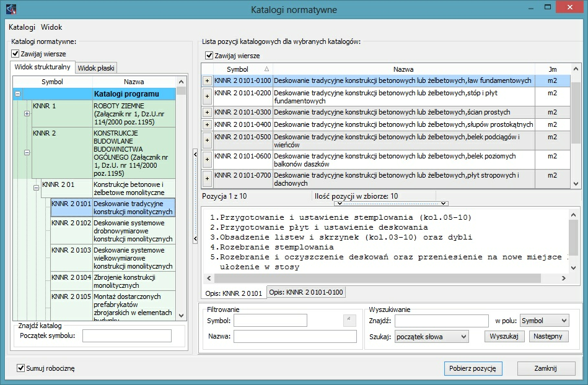588x385 pixels.
Task: Expand row KNNR 2 0101-0600 with plus button
Action: pyautogui.click(x=207, y=160)
